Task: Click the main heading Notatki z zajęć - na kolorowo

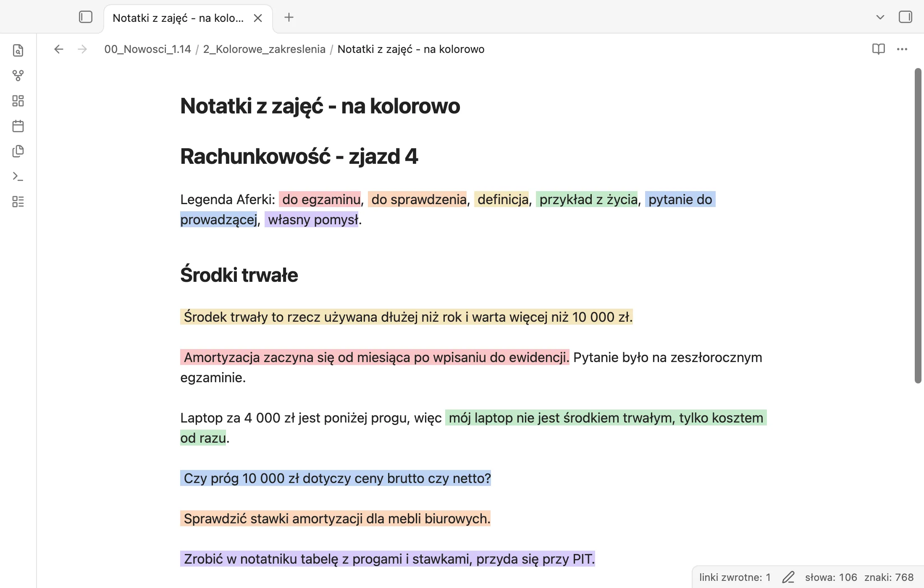Action: coord(320,106)
